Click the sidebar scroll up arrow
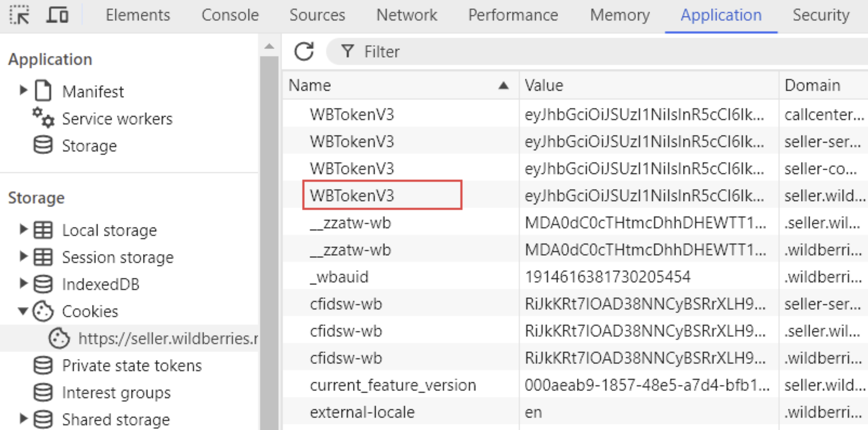Viewport: 868px width, 430px height. point(269,47)
